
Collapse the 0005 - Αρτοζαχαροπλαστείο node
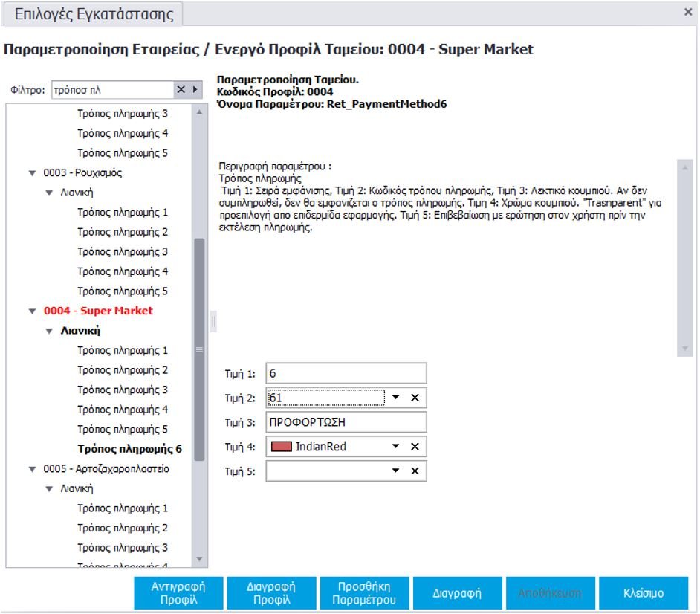coord(32,470)
